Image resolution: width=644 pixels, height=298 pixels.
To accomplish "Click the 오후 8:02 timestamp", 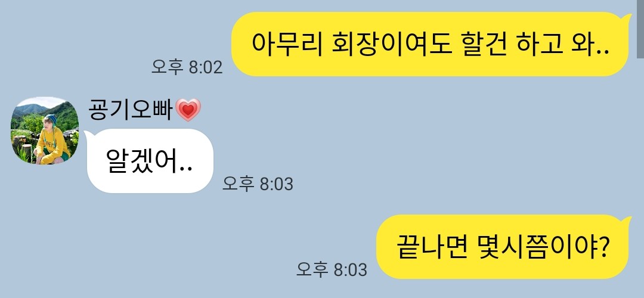I will point(187,67).
